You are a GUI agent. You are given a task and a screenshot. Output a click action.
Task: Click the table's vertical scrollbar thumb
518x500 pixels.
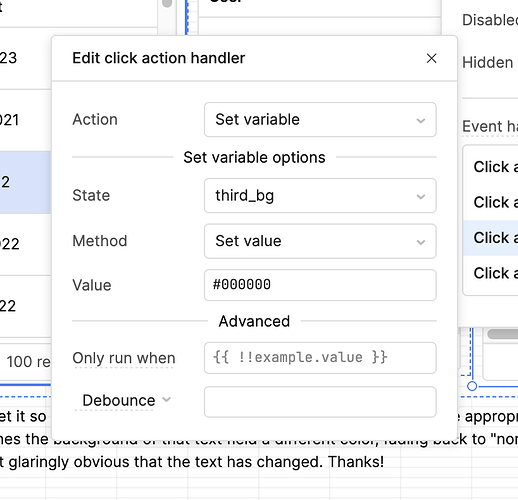[167, 3]
